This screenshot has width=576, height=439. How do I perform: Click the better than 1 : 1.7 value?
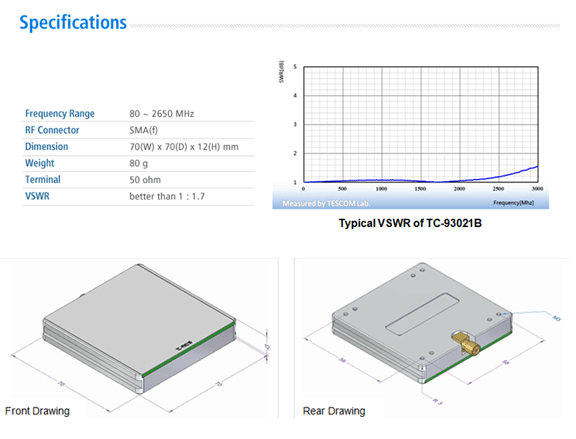[167, 197]
